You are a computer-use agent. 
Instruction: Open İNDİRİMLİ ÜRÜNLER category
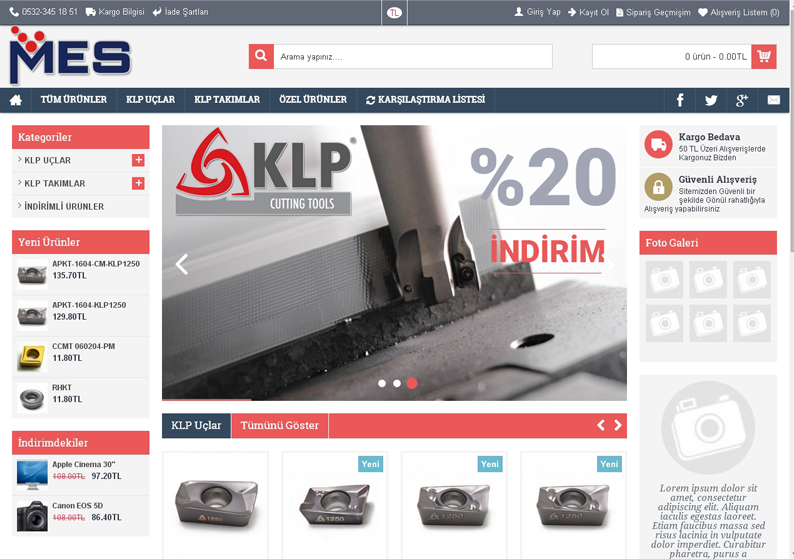[x=64, y=207]
